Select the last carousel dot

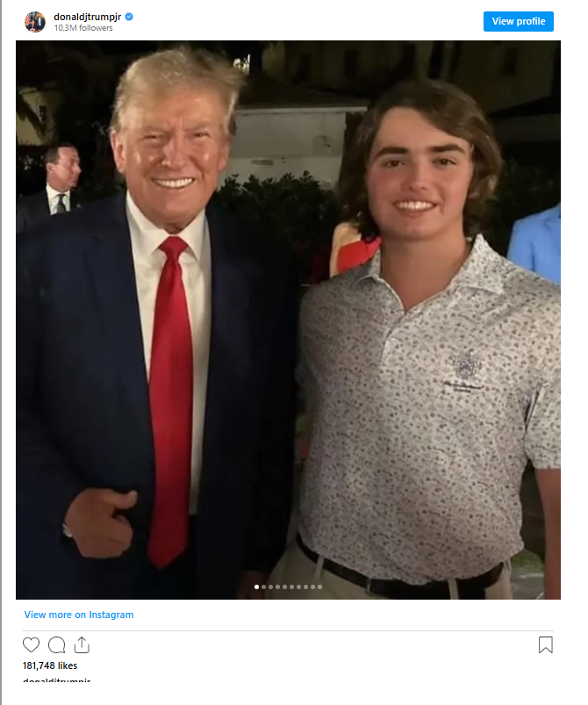pos(319,586)
